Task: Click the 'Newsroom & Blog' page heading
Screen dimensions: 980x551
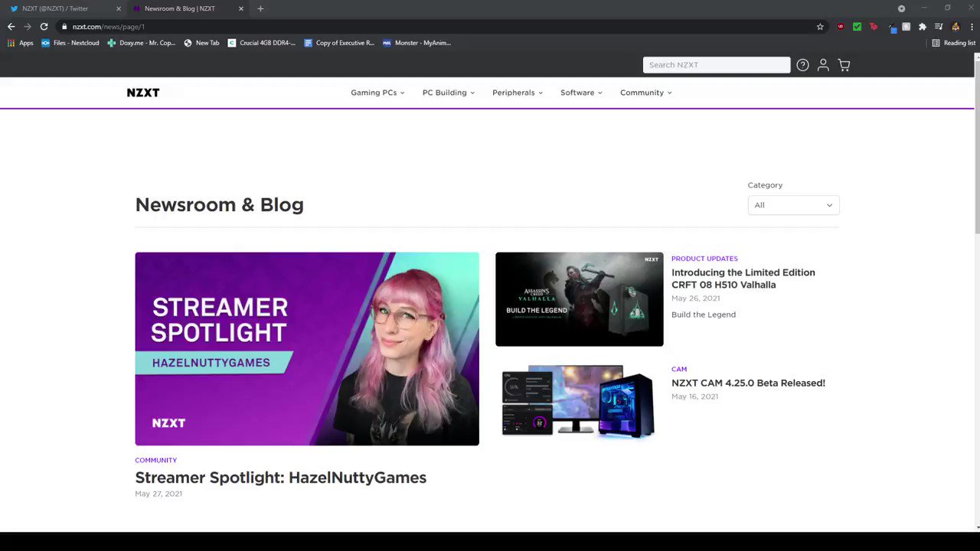Action: [x=220, y=205]
